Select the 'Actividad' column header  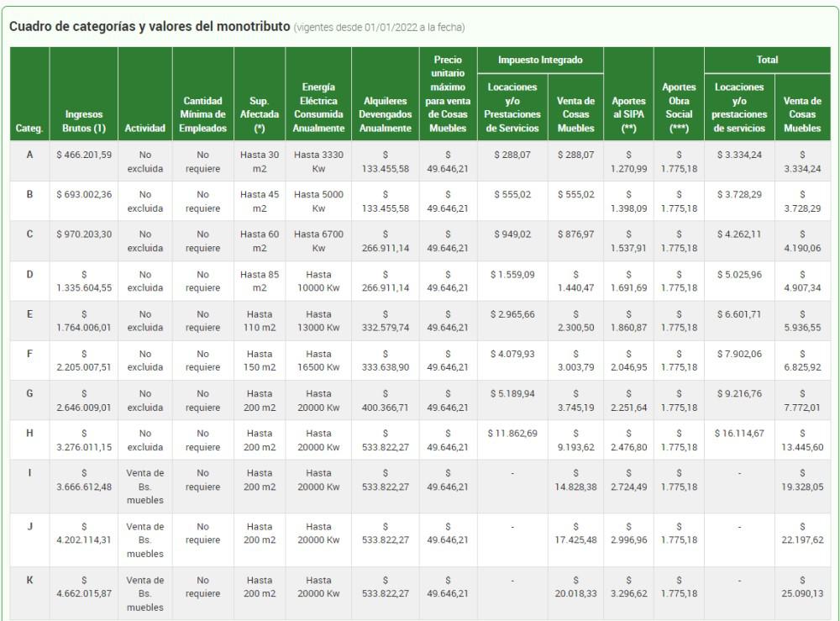[x=144, y=129]
